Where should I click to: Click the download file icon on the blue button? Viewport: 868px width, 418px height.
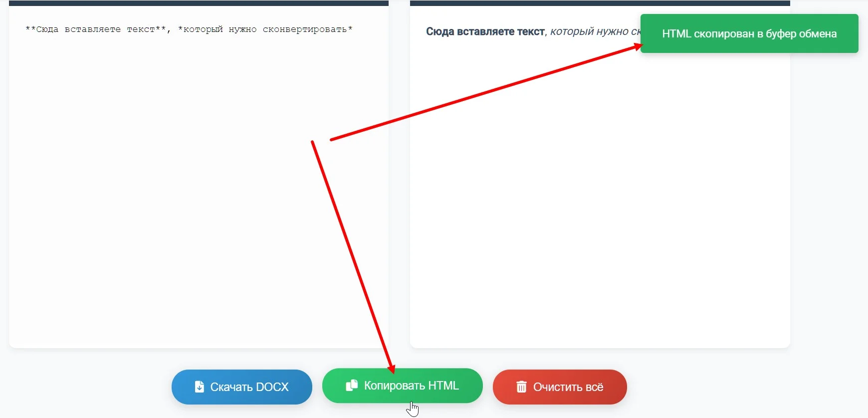(x=199, y=387)
